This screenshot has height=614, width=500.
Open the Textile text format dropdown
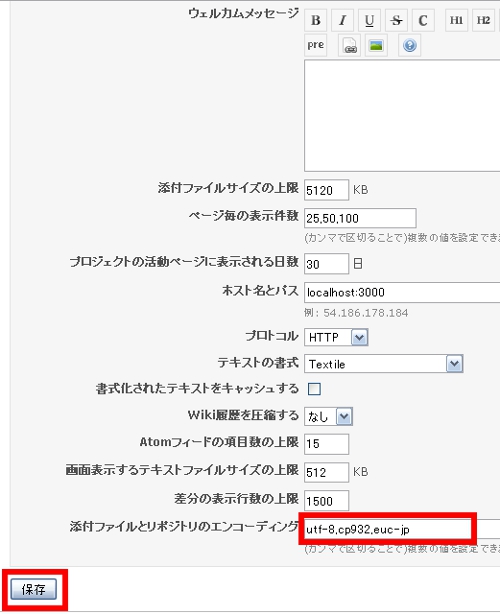click(x=384, y=364)
